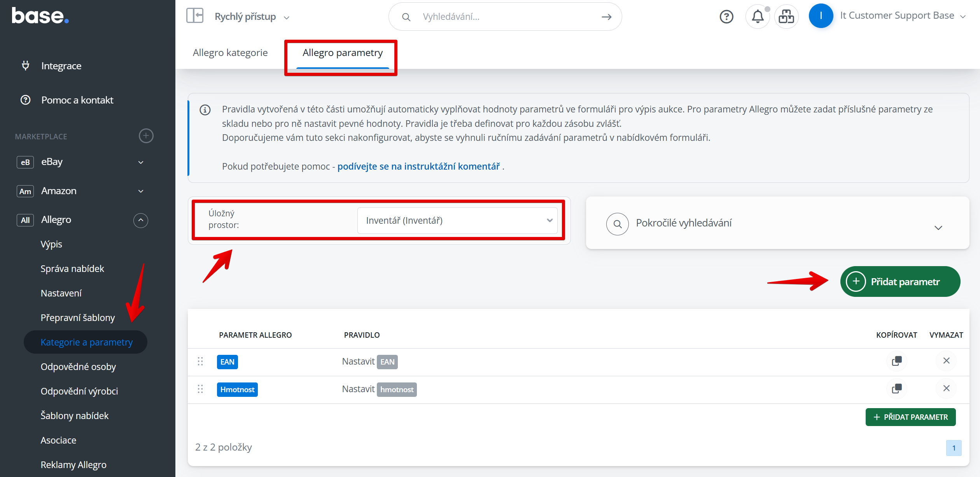Viewport: 980px width, 477px height.
Task: Grab the Hmotnost row drag handle
Action: tap(200, 389)
